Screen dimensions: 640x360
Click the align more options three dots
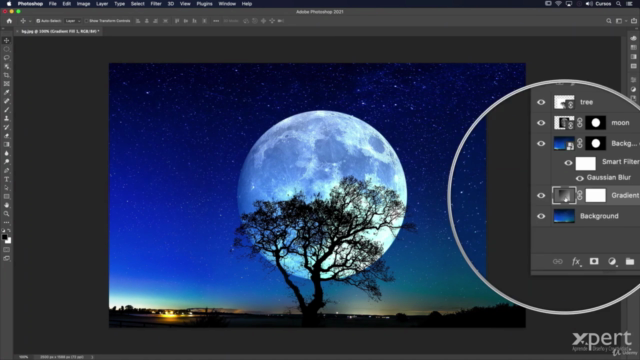216,21
